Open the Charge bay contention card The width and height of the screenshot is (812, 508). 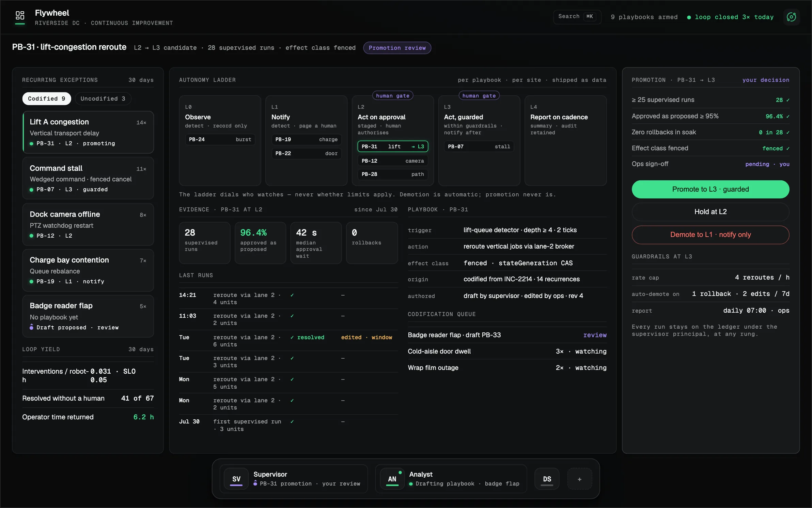pos(88,270)
